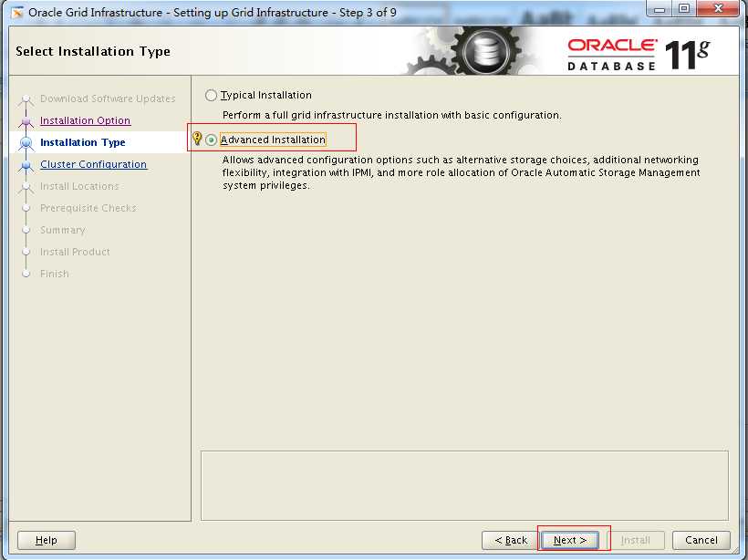Select the Advanced Installation radio button
The height and width of the screenshot is (560, 748).
click(x=211, y=140)
